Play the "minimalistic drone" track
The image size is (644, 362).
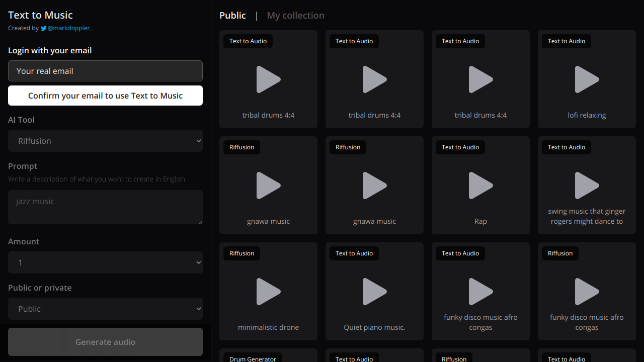(268, 292)
